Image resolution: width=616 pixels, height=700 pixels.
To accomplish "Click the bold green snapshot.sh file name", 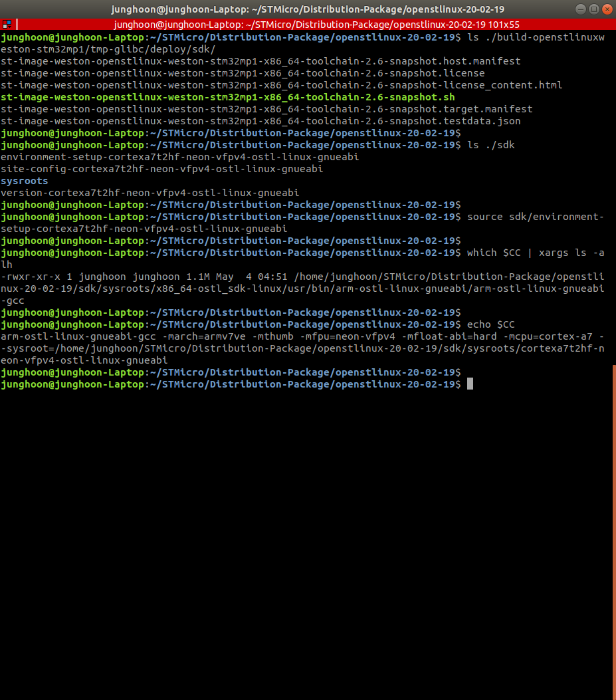I will click(228, 97).
